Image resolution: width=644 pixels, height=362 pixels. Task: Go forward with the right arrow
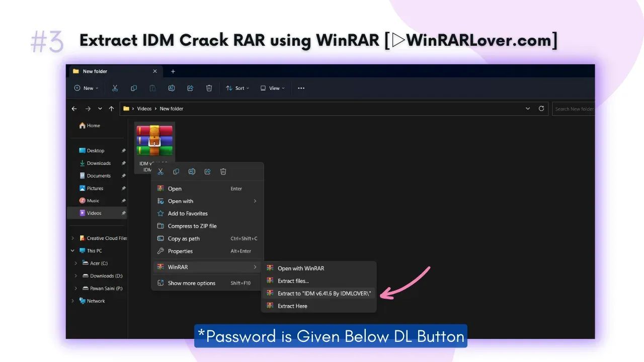(x=88, y=109)
